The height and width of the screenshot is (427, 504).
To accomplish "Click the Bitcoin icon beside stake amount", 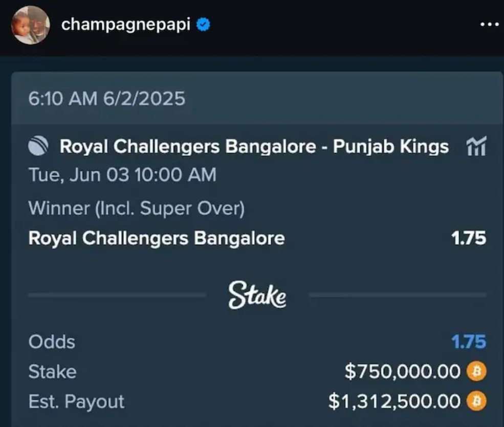I will coord(477,372).
